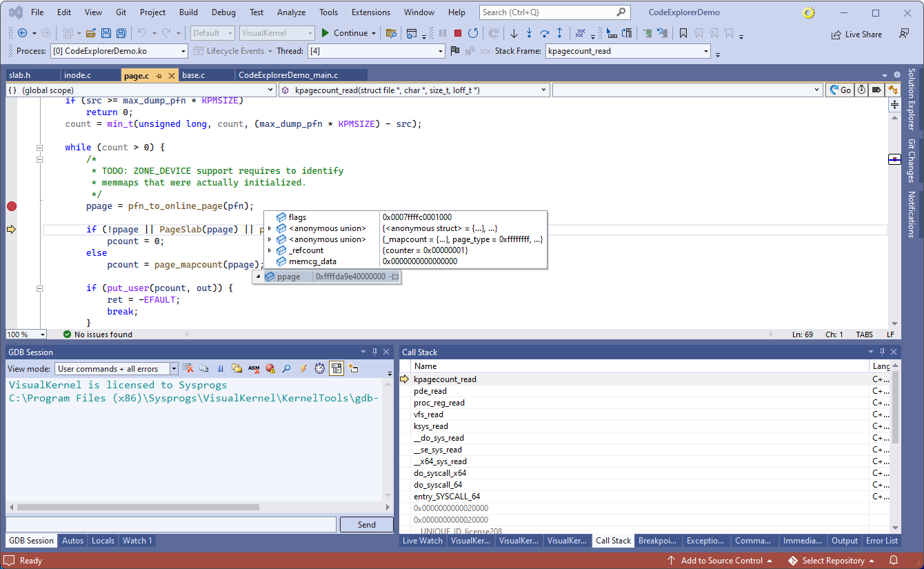Viewport: 924px width, 569px height.
Task: Copy GDB output with the copy icon
Action: tap(204, 368)
